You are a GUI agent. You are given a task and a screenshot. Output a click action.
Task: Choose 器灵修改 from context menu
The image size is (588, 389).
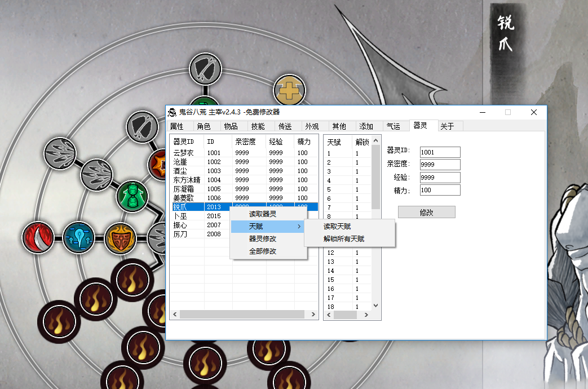(268, 238)
